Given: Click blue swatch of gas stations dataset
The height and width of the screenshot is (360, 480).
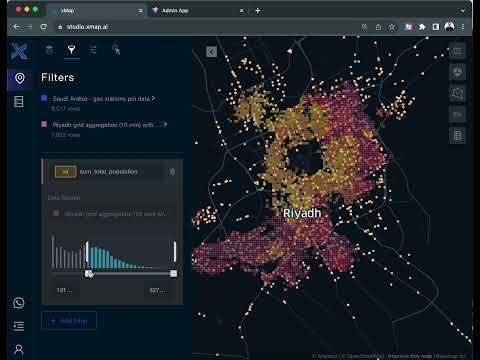Looking at the screenshot, I should pos(44,98).
